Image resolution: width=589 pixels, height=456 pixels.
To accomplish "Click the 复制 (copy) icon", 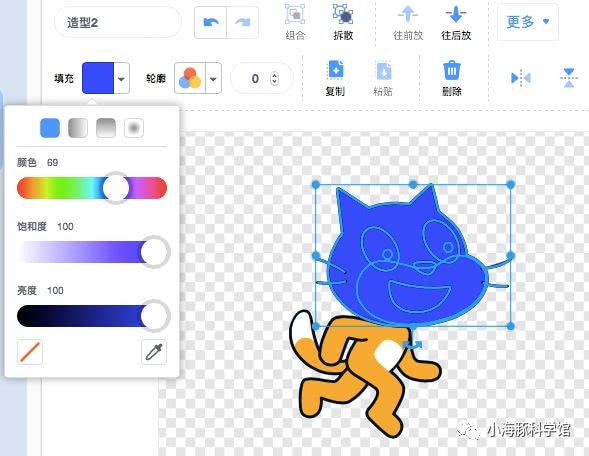I will click(x=335, y=69).
